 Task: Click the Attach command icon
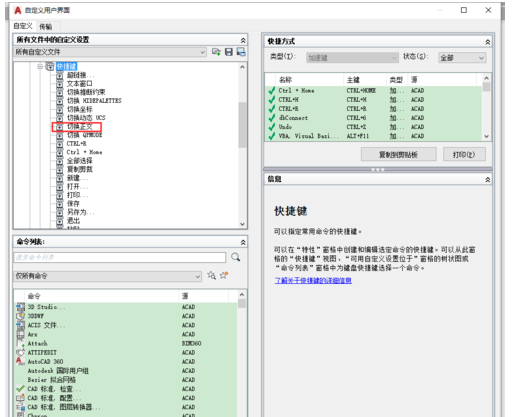(20, 343)
